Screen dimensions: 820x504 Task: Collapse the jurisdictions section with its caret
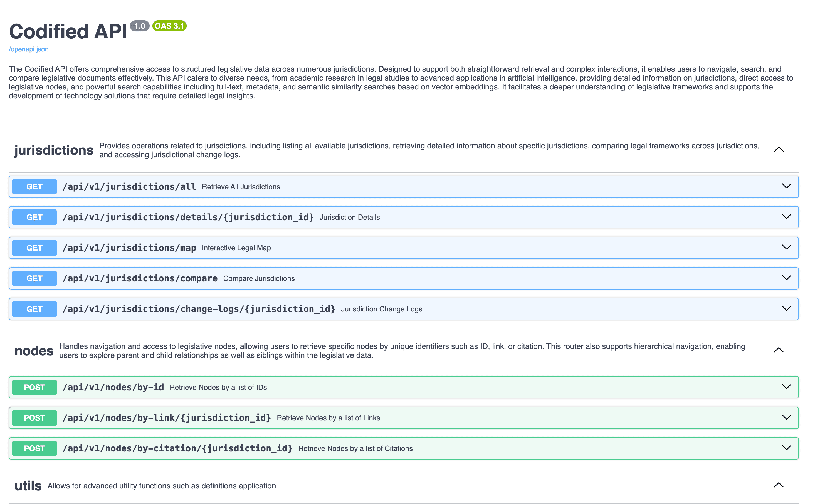[778, 149]
